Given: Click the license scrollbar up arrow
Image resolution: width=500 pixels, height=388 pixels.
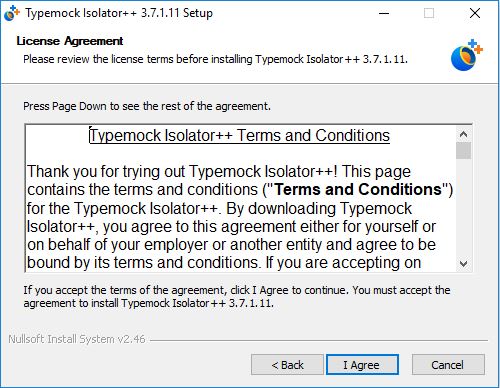Looking at the screenshot, I should click(x=463, y=134).
